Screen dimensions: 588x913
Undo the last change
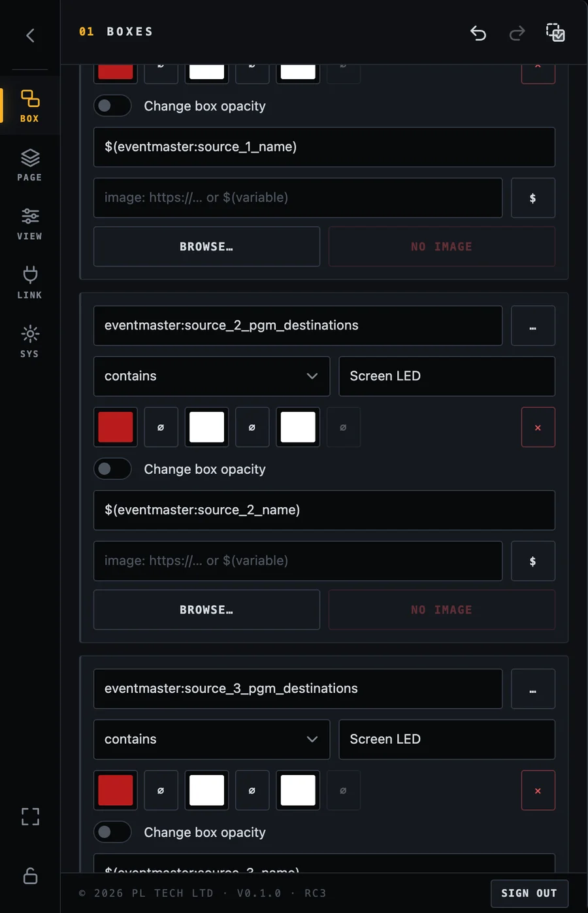point(478,33)
